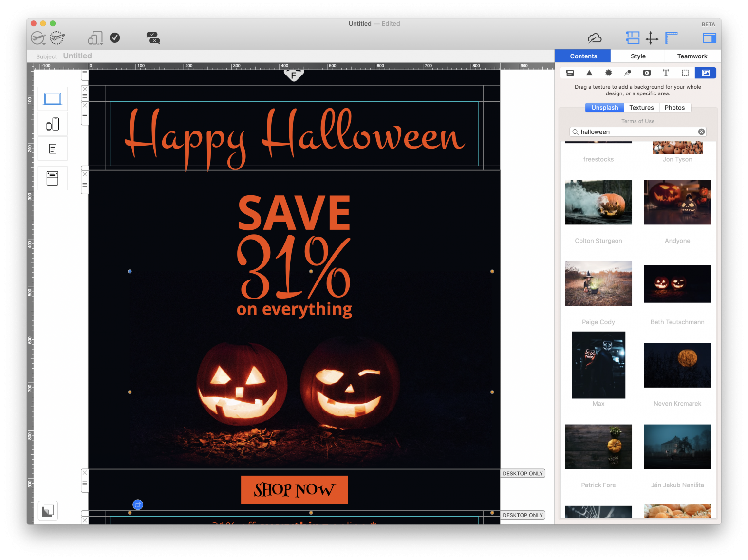Select the layout blocks content icon
Screen dimensions: 748x560
click(570, 73)
